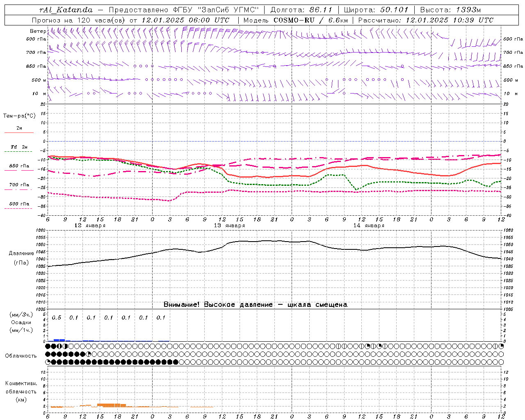Click the 850 гПа temperature legend entry
The height and width of the screenshot is (420, 525).
click(19, 166)
